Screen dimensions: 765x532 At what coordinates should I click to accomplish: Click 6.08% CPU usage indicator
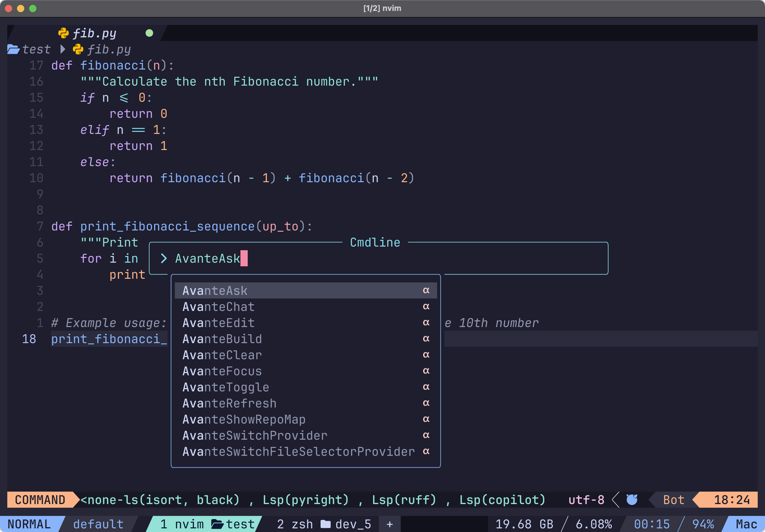[594, 524]
